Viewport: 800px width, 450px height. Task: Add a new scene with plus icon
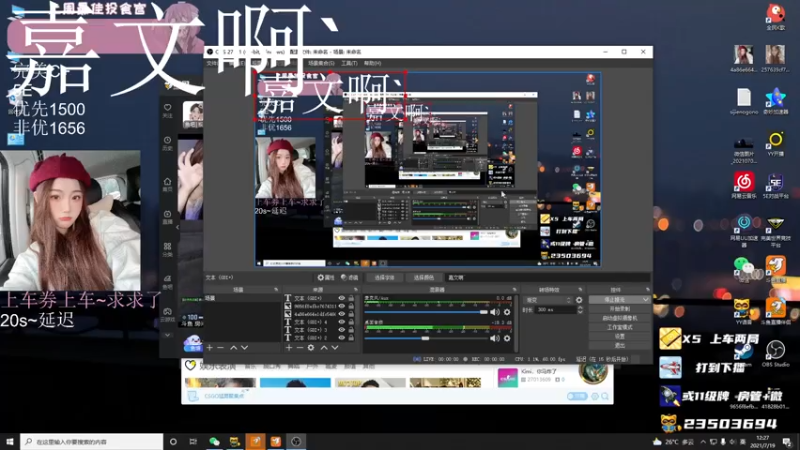[x=209, y=347]
